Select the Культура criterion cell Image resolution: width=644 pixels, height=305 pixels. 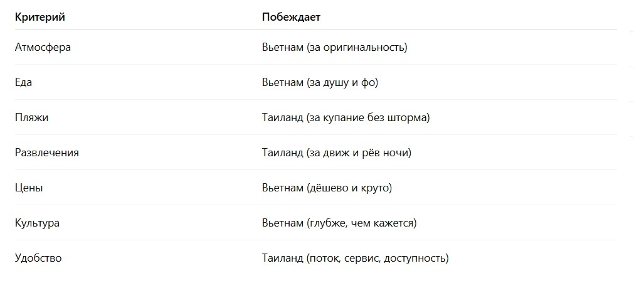coord(38,223)
